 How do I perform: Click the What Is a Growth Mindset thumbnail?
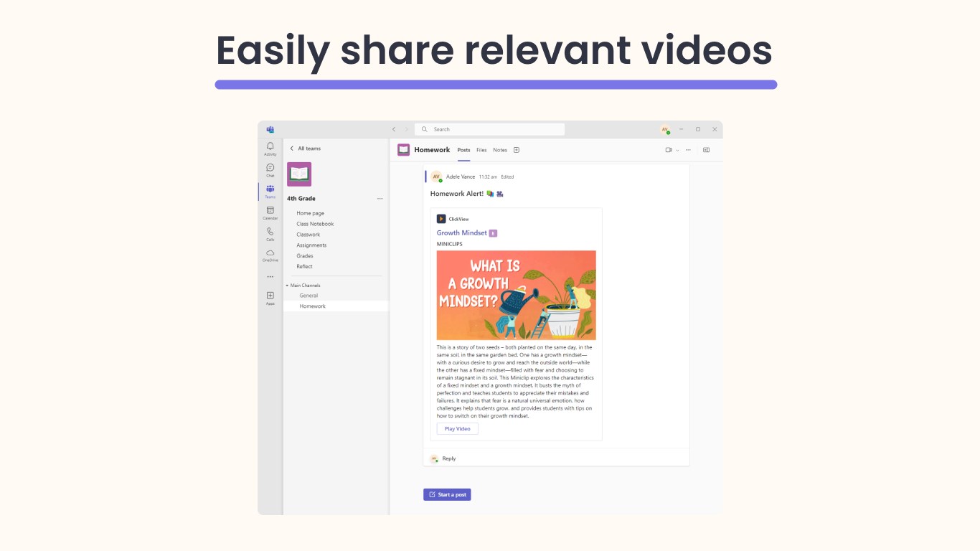[517, 295]
